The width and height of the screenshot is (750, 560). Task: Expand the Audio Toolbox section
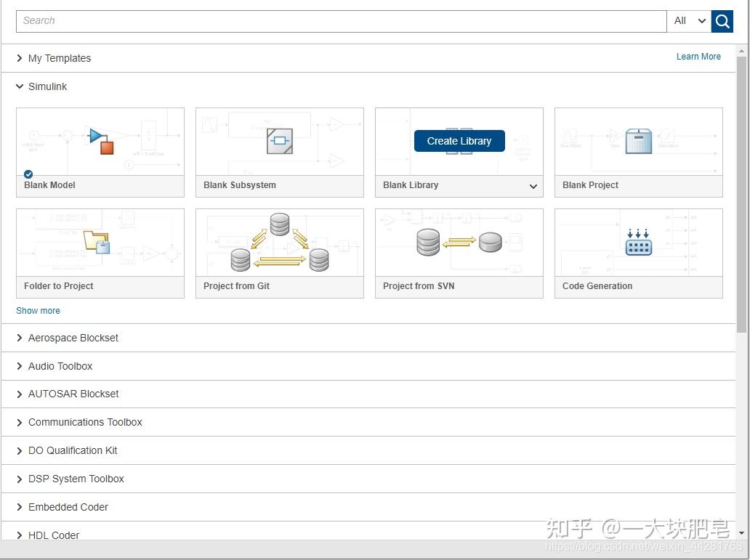pyautogui.click(x=20, y=366)
